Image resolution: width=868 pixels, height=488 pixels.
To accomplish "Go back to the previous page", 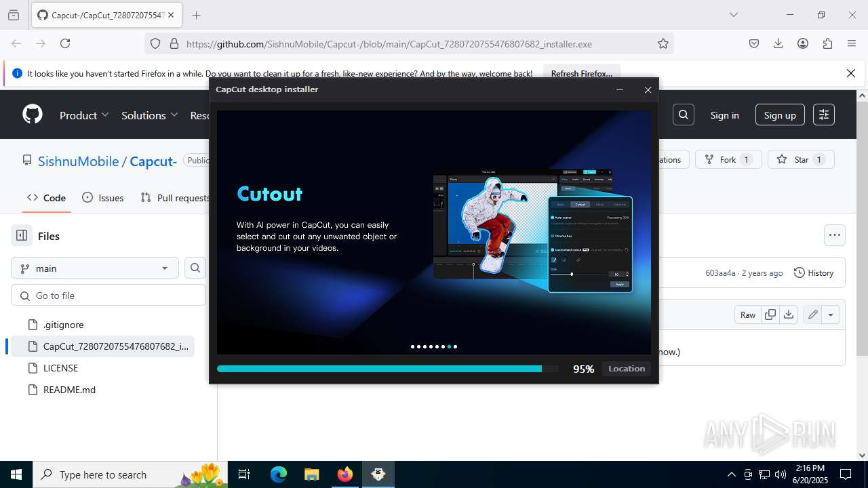I will [x=16, y=43].
